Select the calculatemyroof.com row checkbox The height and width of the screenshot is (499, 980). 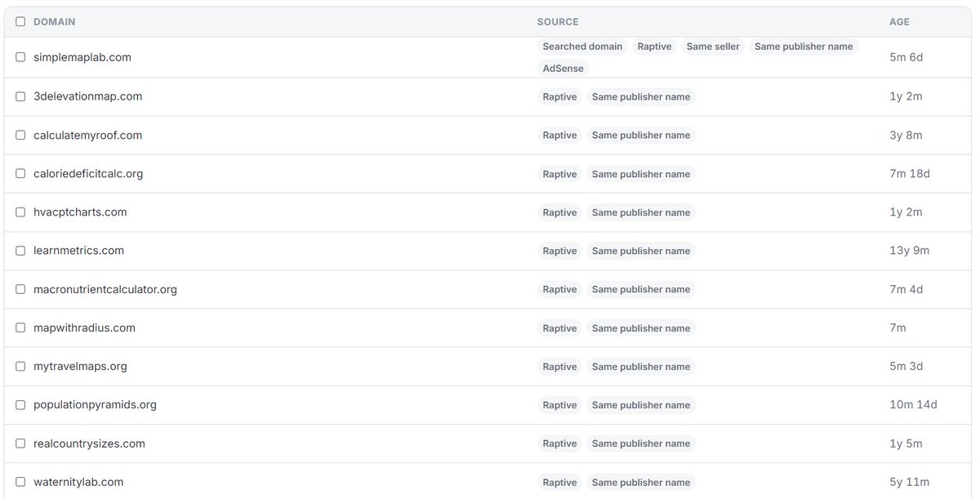20,136
